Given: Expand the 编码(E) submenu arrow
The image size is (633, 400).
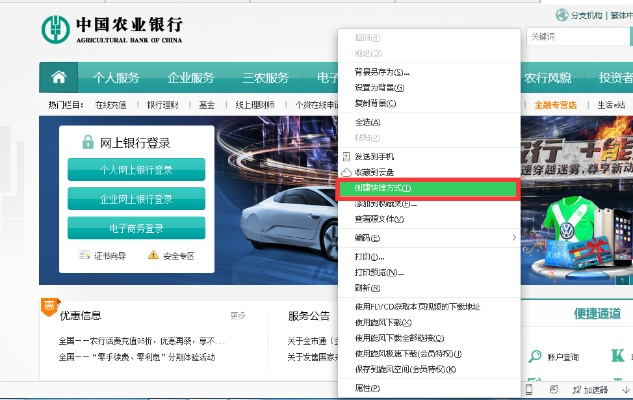Looking at the screenshot, I should (514, 237).
